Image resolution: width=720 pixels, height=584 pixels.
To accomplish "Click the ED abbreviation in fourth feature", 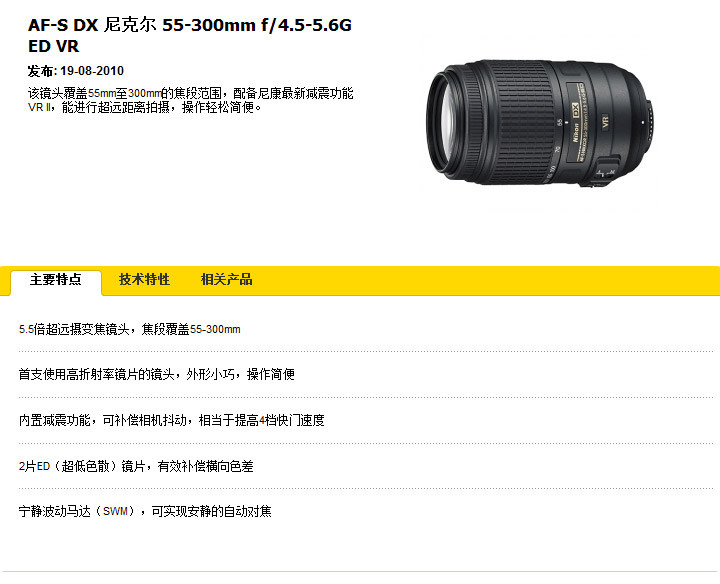I will (x=43, y=466).
